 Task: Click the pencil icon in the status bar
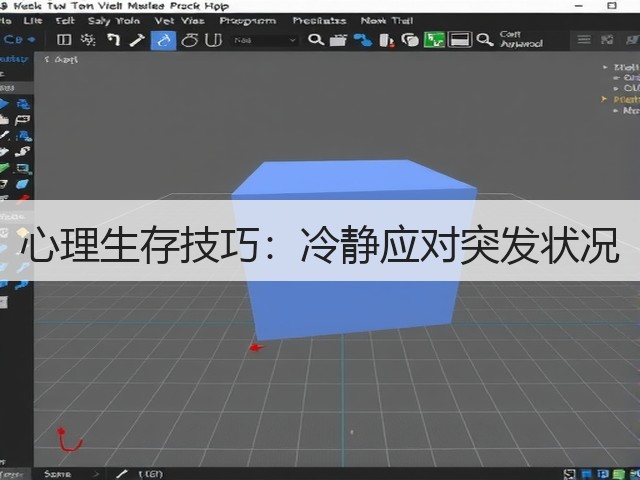(x=121, y=474)
